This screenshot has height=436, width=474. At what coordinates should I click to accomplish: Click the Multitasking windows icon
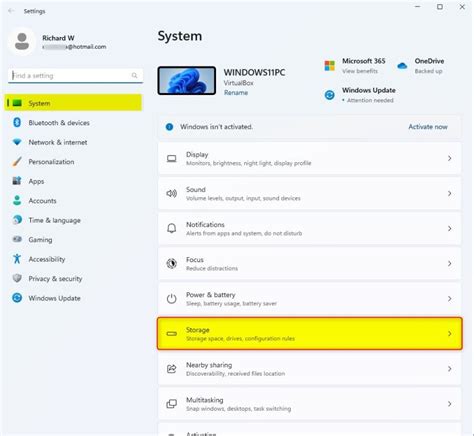click(172, 404)
